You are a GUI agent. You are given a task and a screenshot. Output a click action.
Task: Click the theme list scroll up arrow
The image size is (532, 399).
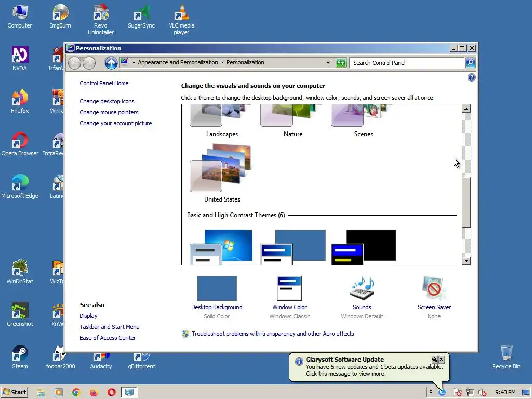[x=466, y=109]
